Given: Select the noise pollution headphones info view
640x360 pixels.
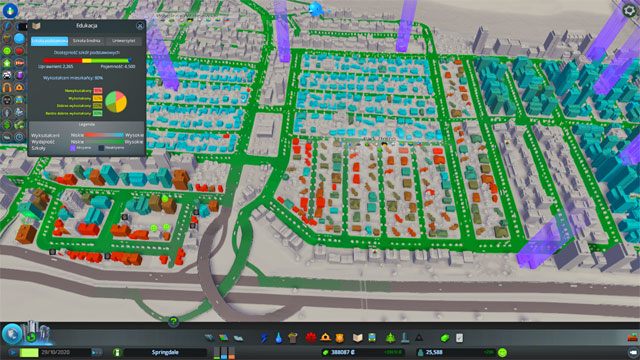Looking at the screenshot, I should tap(7, 88).
